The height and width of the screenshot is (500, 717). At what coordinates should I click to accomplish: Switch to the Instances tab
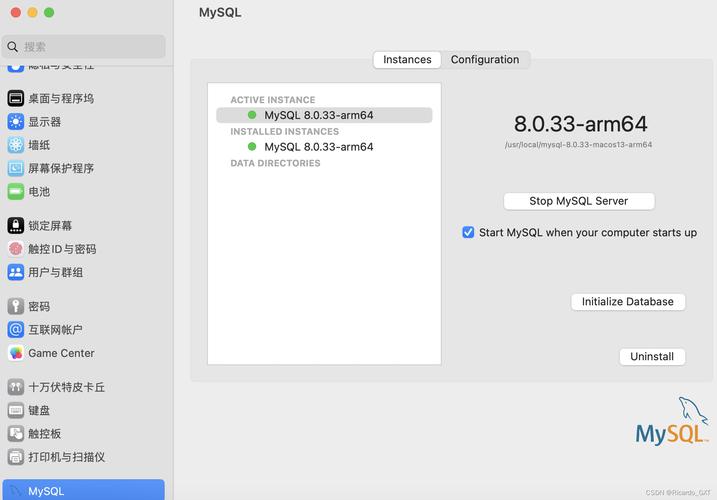pyautogui.click(x=407, y=59)
